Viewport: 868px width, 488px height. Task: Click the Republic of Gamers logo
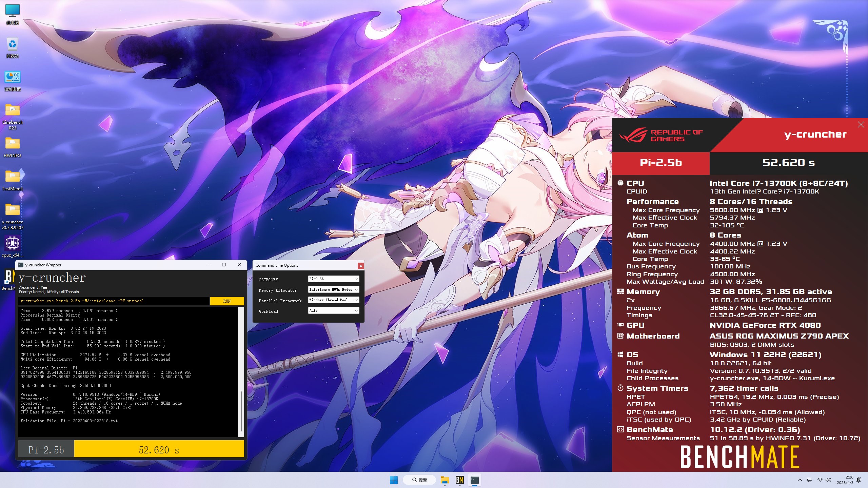[x=661, y=136]
